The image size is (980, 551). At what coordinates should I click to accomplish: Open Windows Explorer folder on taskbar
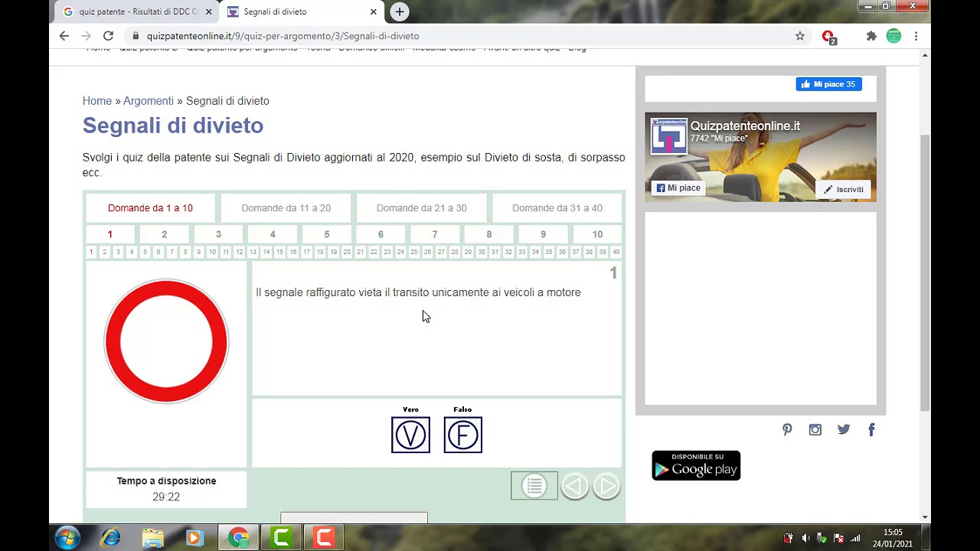tap(153, 538)
